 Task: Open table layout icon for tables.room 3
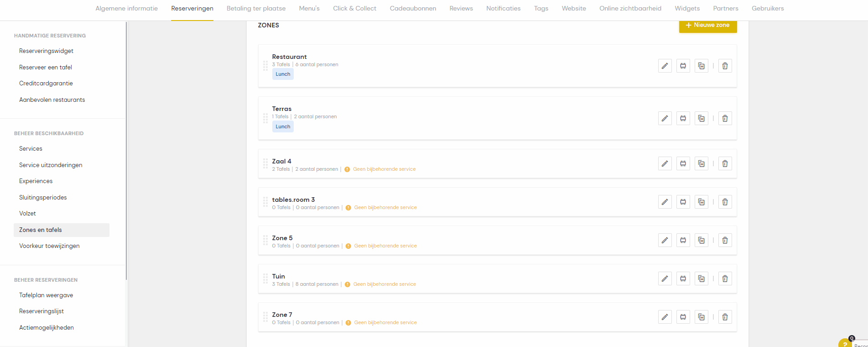[x=683, y=202]
